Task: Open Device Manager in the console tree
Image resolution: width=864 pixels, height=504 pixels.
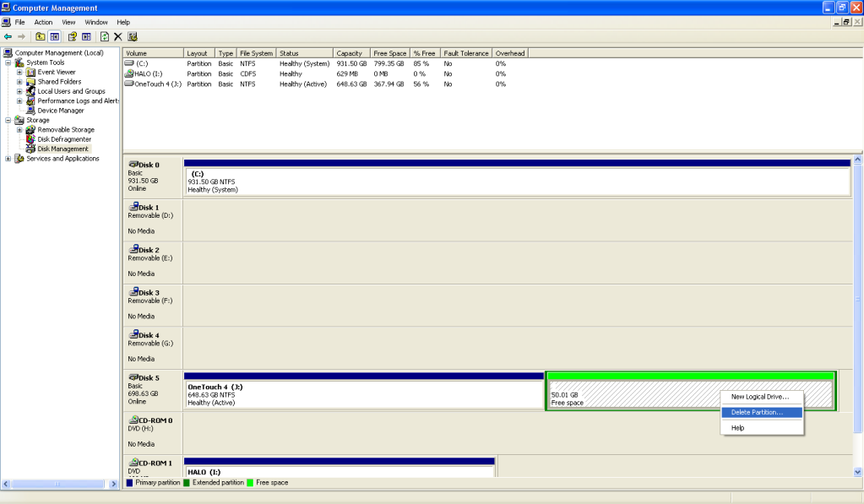Action: (x=60, y=111)
